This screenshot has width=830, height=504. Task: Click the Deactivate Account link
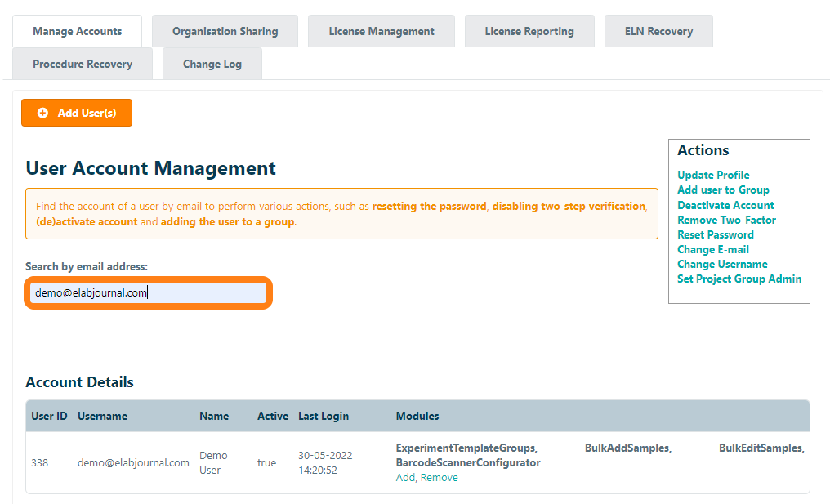click(725, 205)
